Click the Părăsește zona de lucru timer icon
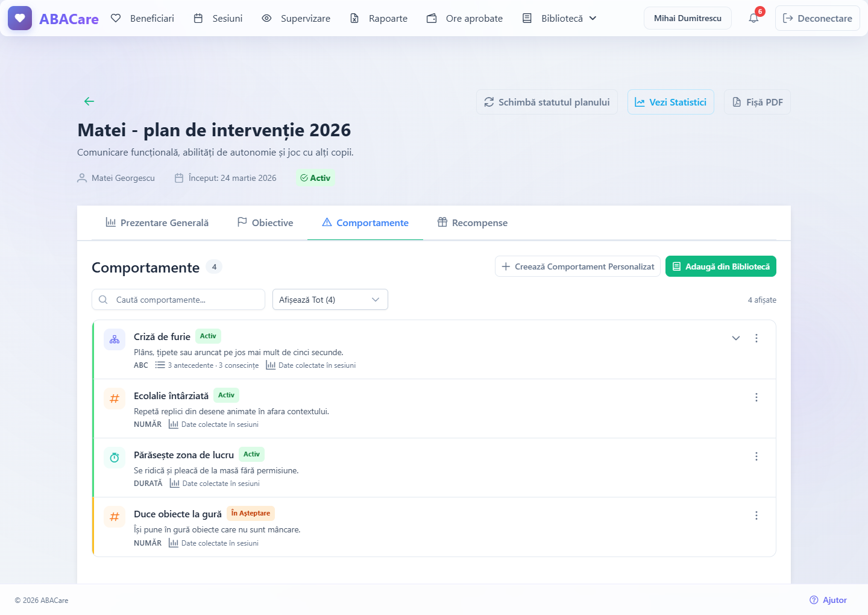The height and width of the screenshot is (615, 868). (115, 458)
